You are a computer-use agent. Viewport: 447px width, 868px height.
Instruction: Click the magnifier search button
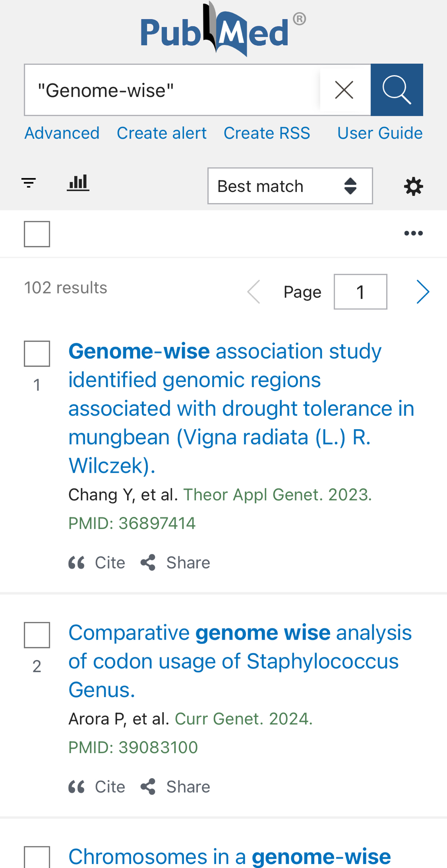(397, 90)
